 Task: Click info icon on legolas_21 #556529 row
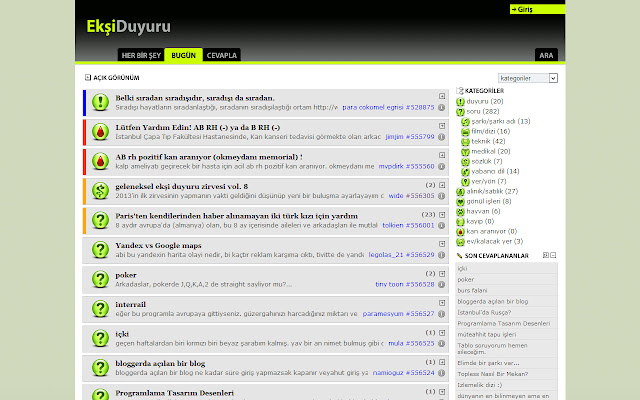[x=442, y=255]
